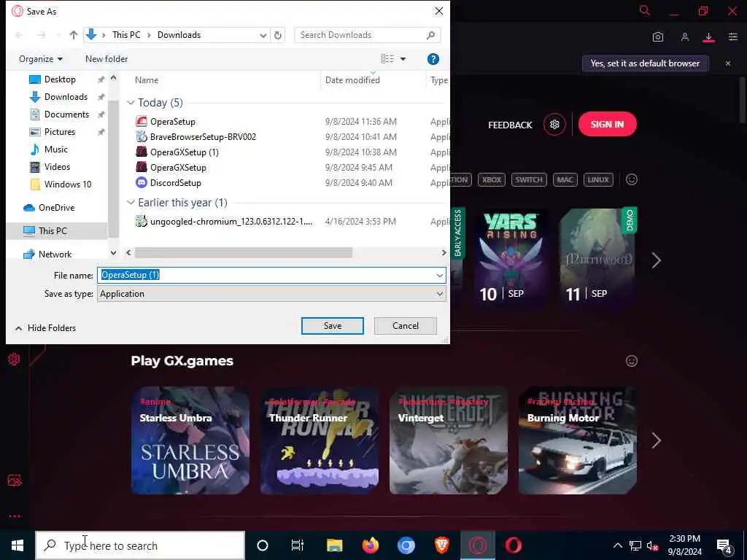Select Network in the navigation pane
Viewport: 747px width, 560px height.
(x=55, y=254)
